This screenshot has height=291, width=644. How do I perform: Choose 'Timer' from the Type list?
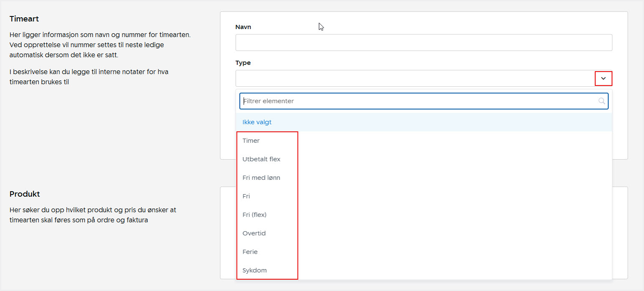pyautogui.click(x=251, y=141)
